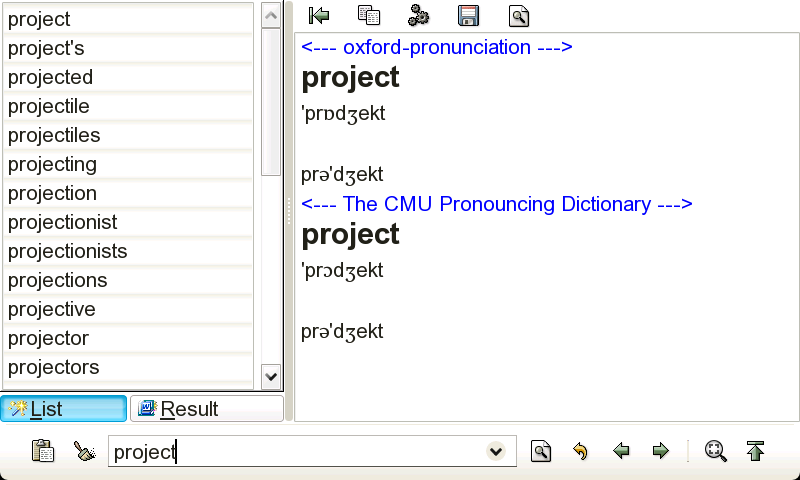Click the hide word list arrow icon

click(x=320, y=15)
